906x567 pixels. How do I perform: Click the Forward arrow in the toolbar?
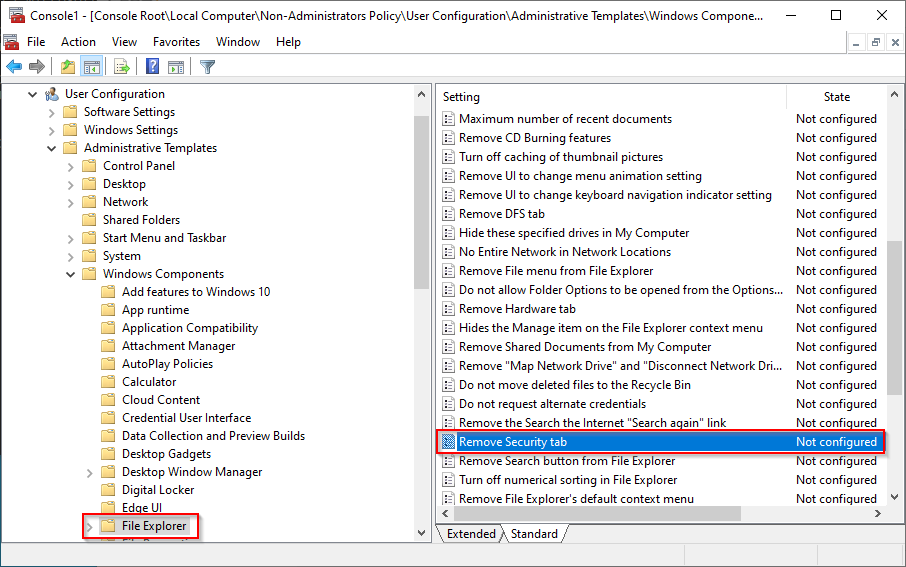(x=37, y=67)
